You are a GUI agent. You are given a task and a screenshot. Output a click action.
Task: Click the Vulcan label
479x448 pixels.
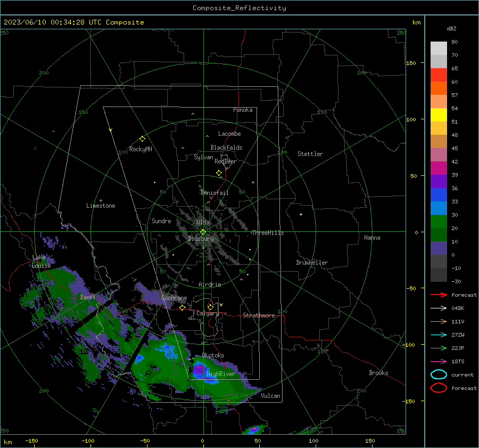pyautogui.click(x=270, y=395)
